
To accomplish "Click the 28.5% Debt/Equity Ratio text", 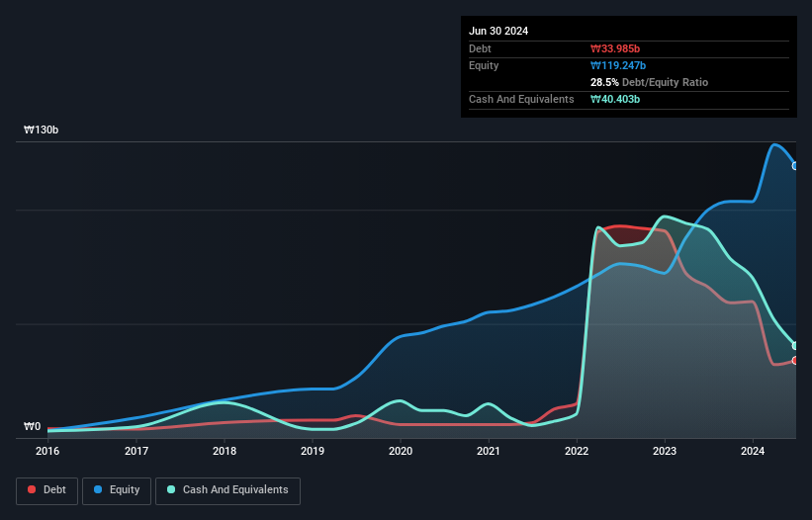I will (x=649, y=82).
